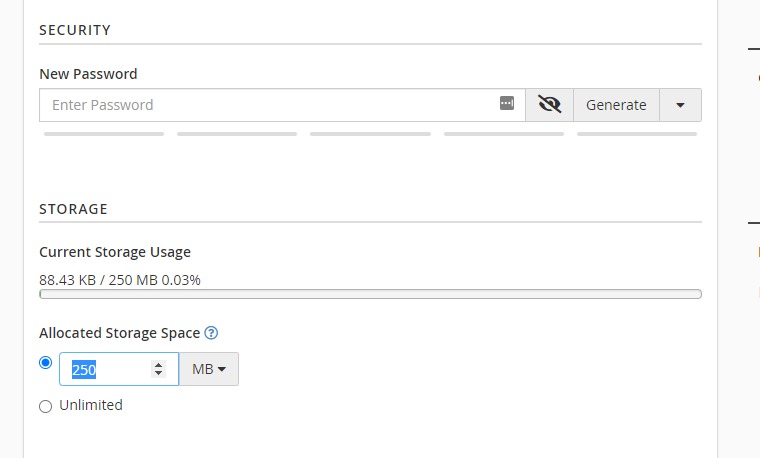Click the Current Storage Usage progress bar
The height and width of the screenshot is (458, 760).
pos(370,294)
